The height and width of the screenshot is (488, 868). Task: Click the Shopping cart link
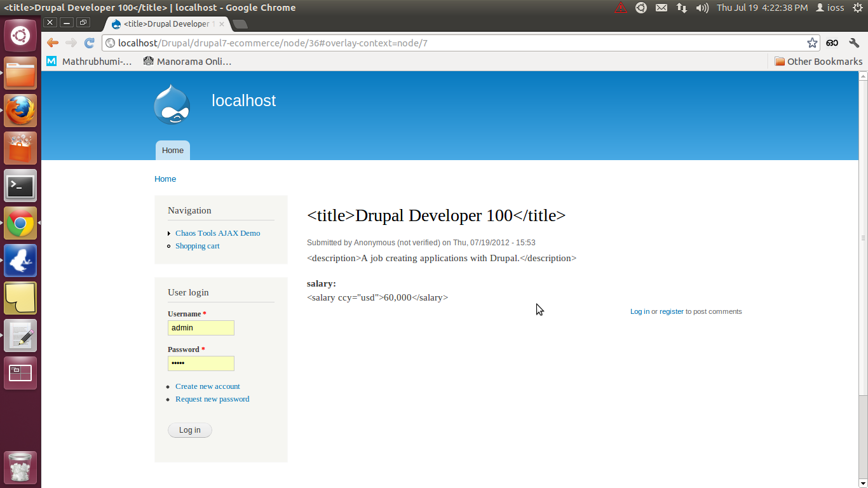click(197, 246)
